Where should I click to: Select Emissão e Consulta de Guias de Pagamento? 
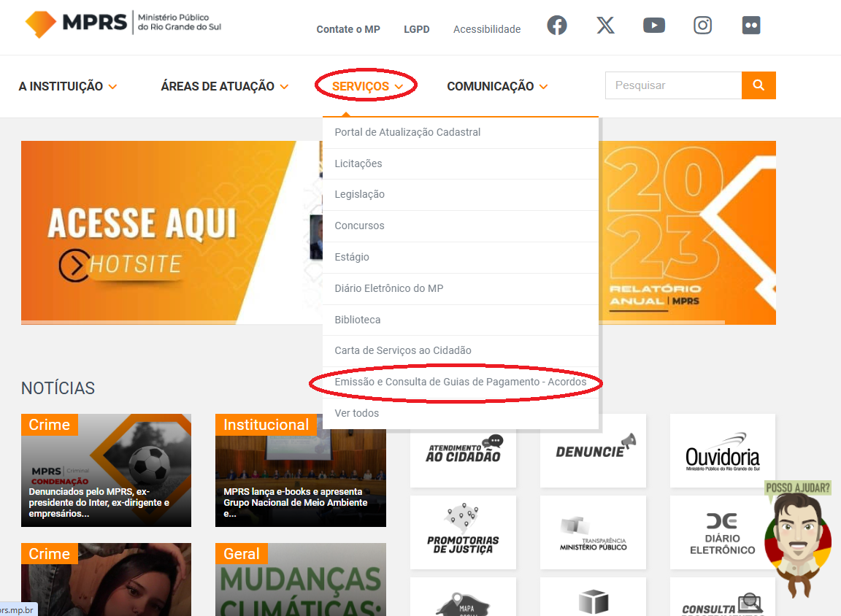click(x=460, y=382)
